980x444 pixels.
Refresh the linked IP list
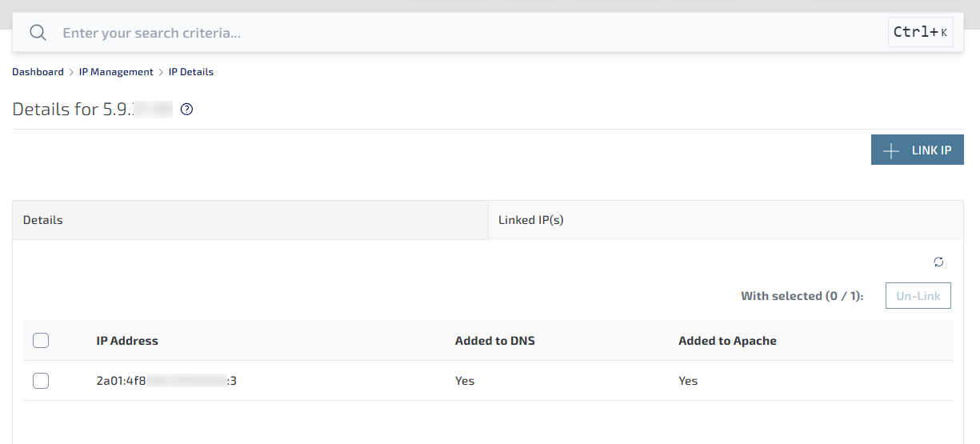click(x=938, y=262)
